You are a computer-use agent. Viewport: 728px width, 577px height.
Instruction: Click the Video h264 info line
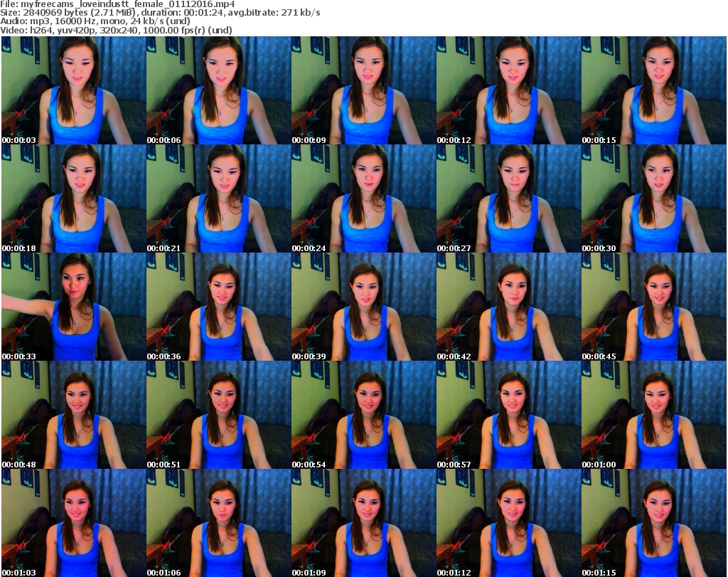[116, 30]
